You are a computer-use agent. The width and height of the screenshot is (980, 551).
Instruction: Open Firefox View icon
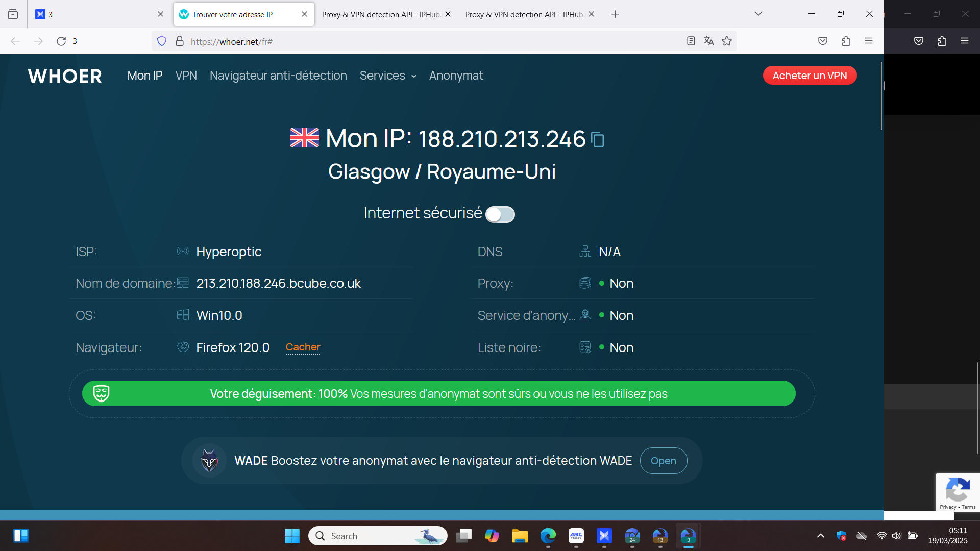point(13,14)
